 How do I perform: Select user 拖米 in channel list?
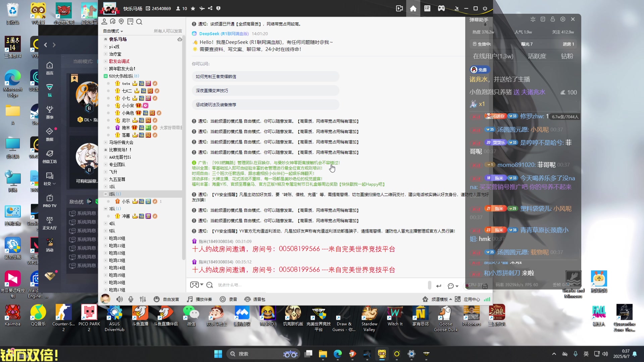pyautogui.click(x=126, y=128)
